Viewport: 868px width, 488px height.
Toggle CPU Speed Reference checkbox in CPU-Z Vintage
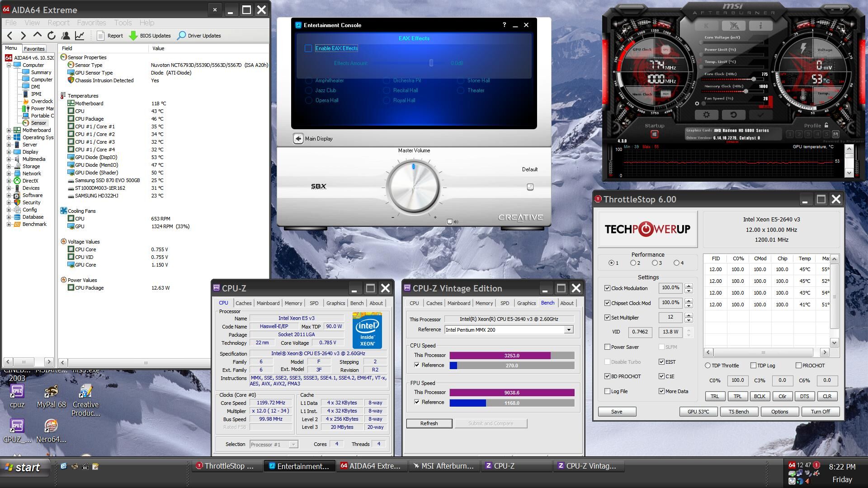coord(417,365)
